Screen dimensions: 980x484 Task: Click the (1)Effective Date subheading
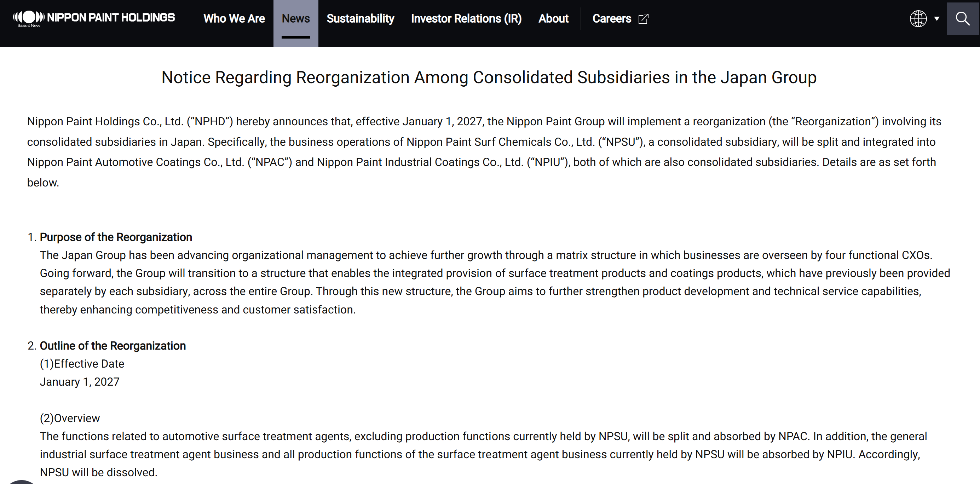tap(82, 364)
